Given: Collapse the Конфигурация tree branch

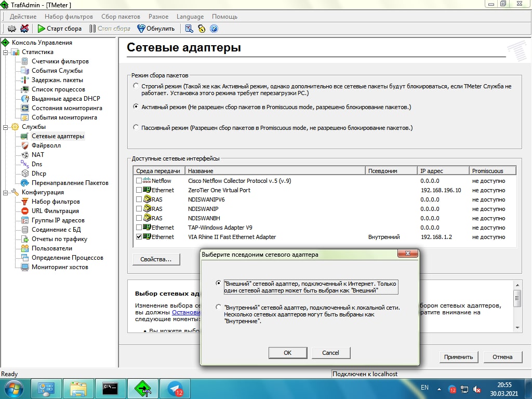Looking at the screenshot, I should point(5,193).
